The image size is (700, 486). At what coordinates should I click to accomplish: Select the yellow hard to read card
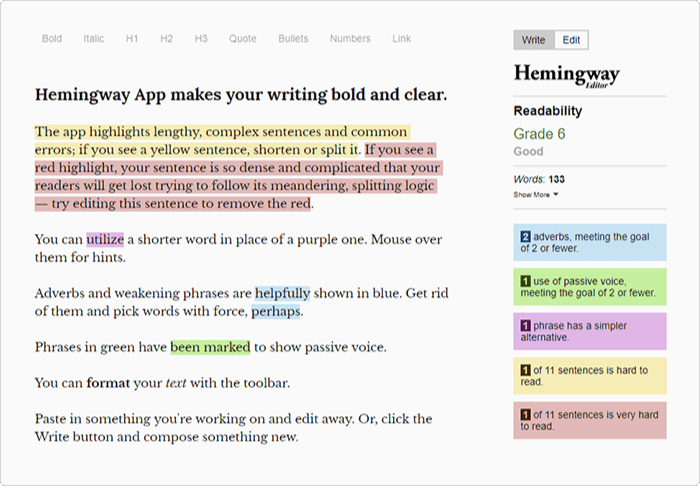coord(590,376)
